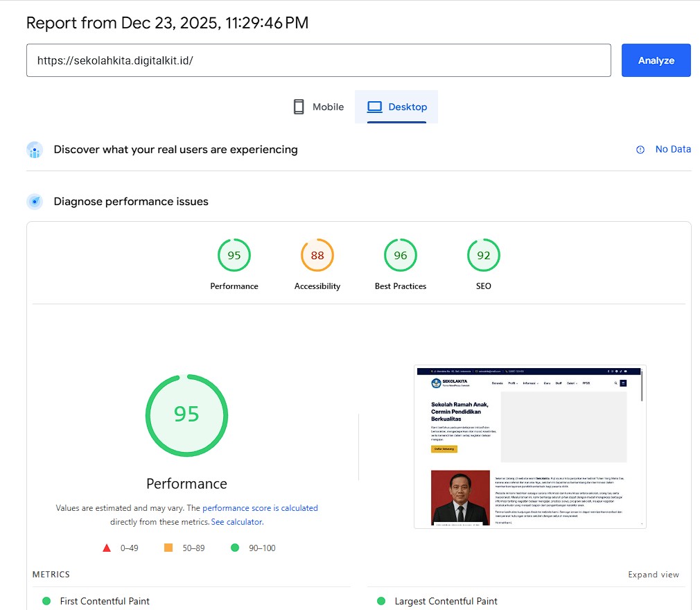
Task: Click the mobile phone icon
Action: (299, 107)
